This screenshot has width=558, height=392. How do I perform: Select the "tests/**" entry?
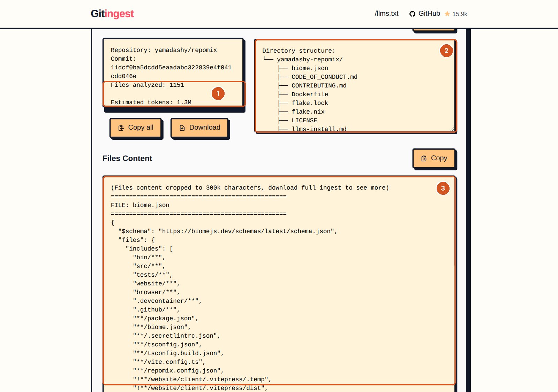point(153,275)
